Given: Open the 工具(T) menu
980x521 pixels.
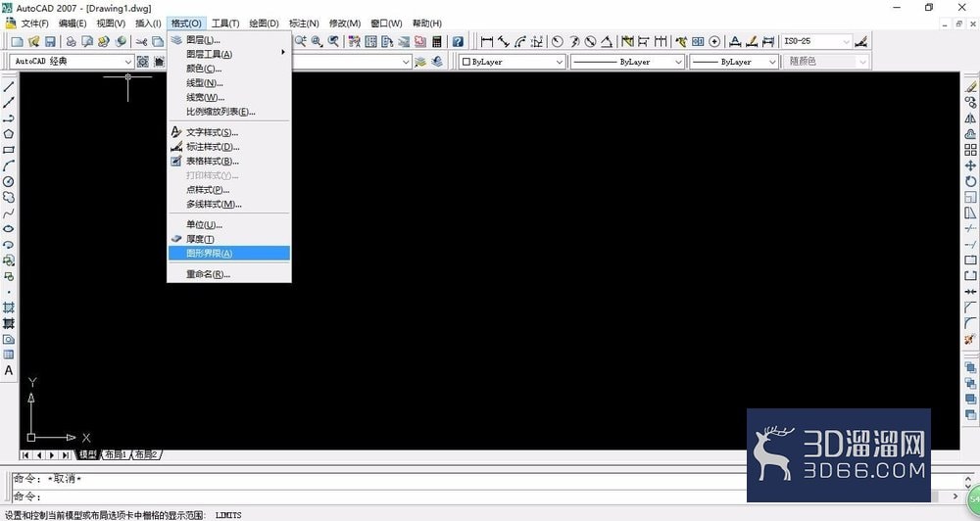Looking at the screenshot, I should [225, 24].
